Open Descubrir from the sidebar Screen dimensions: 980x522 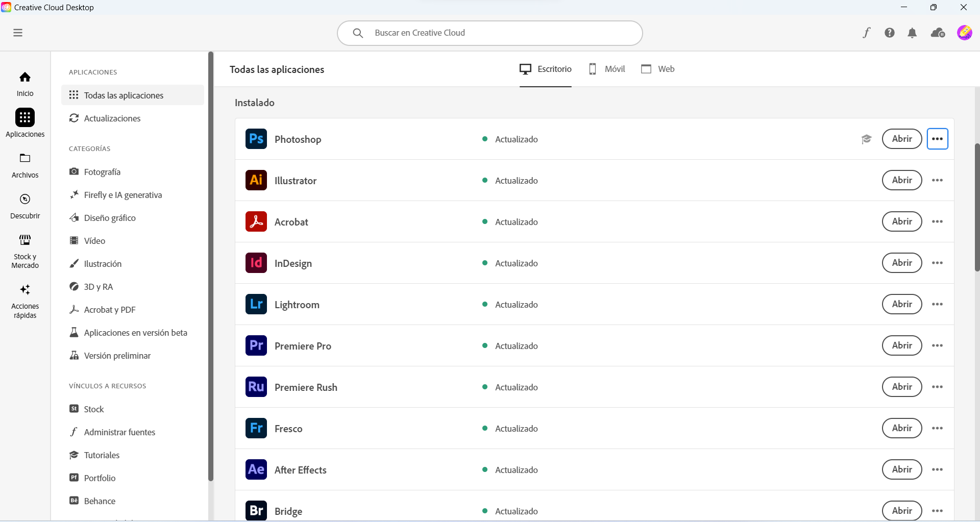(x=25, y=205)
